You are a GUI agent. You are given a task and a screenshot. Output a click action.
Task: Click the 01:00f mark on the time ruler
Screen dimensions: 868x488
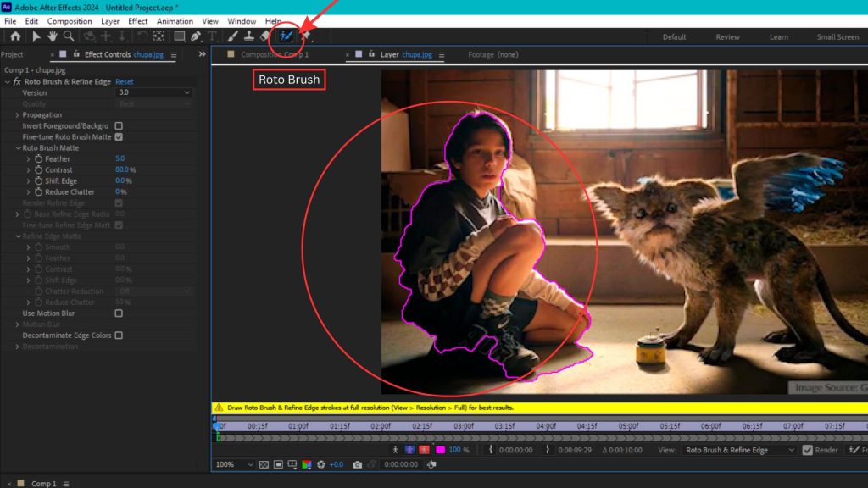click(x=298, y=427)
